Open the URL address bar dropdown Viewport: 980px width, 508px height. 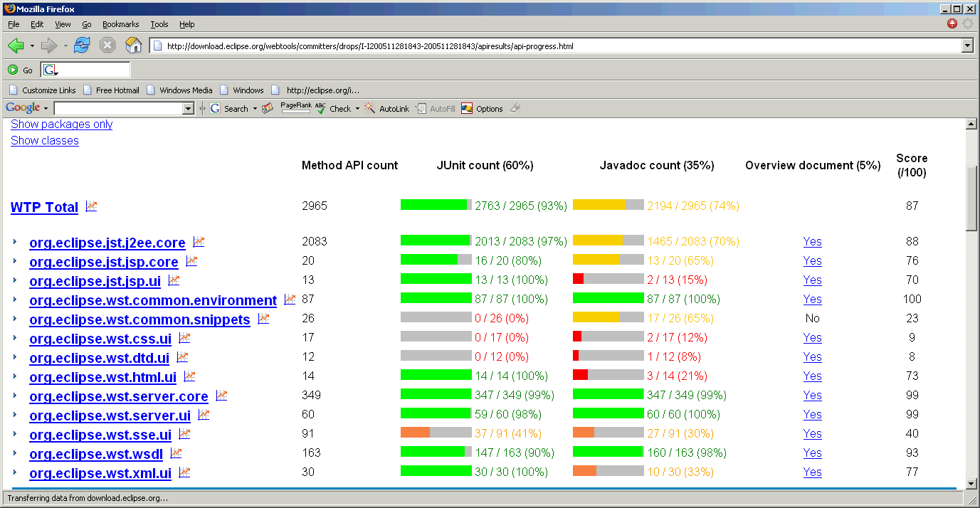pos(966,46)
